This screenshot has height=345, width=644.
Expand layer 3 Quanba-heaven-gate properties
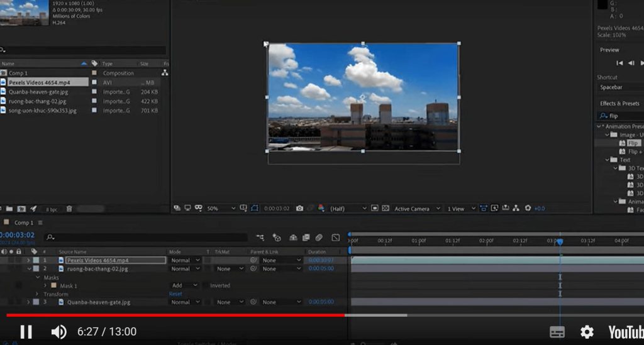click(x=28, y=302)
